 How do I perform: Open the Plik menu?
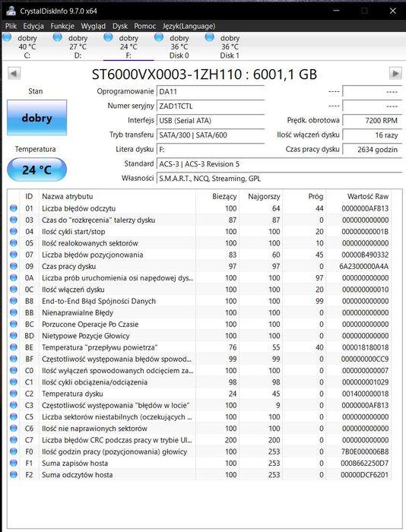click(11, 26)
